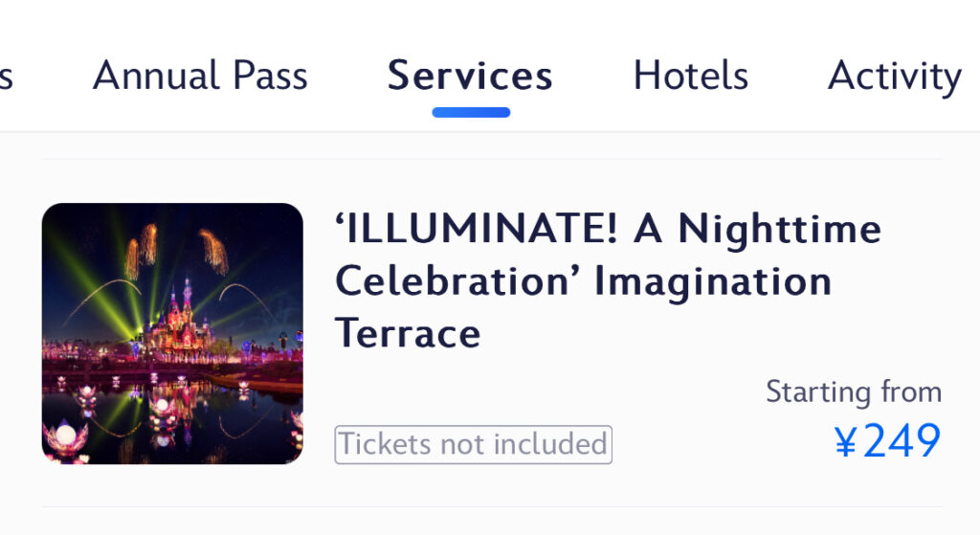The height and width of the screenshot is (535, 980).
Task: Click the blue indicator bar under Services
Action: tap(471, 113)
